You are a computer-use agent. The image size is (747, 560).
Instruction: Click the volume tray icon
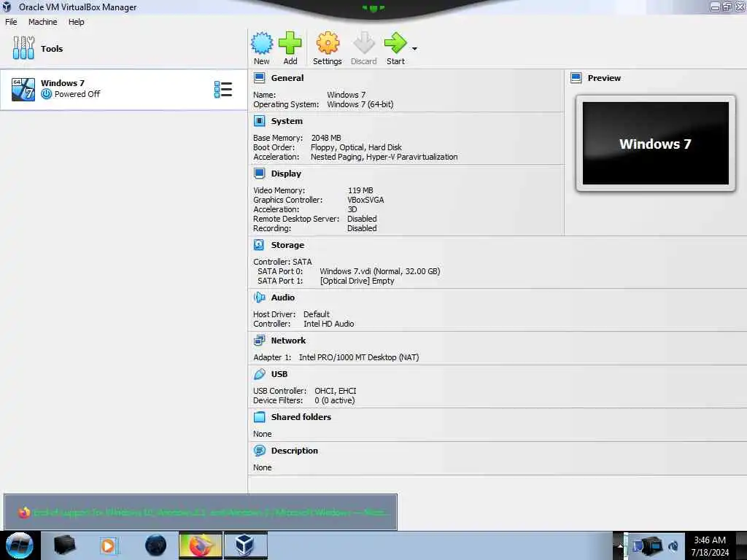point(673,545)
